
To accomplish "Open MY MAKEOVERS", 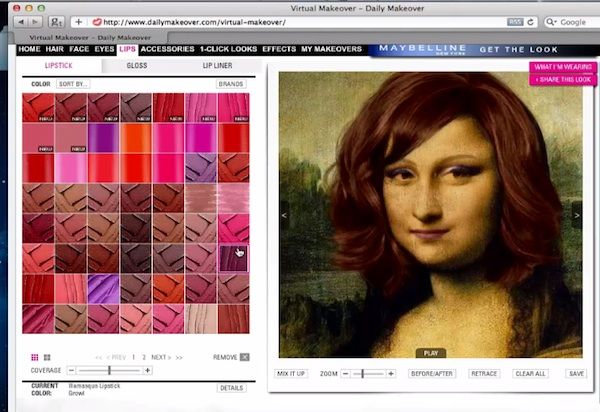I will [331, 49].
